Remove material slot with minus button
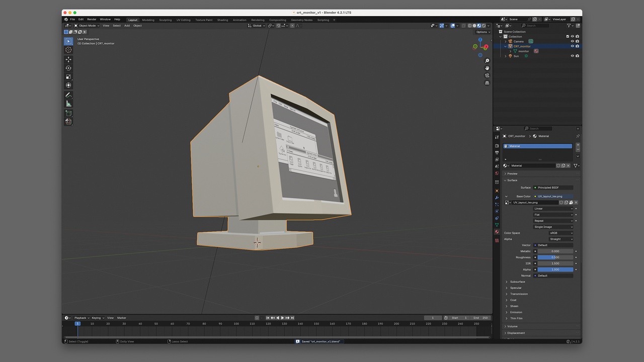644x362 pixels. pyautogui.click(x=578, y=150)
